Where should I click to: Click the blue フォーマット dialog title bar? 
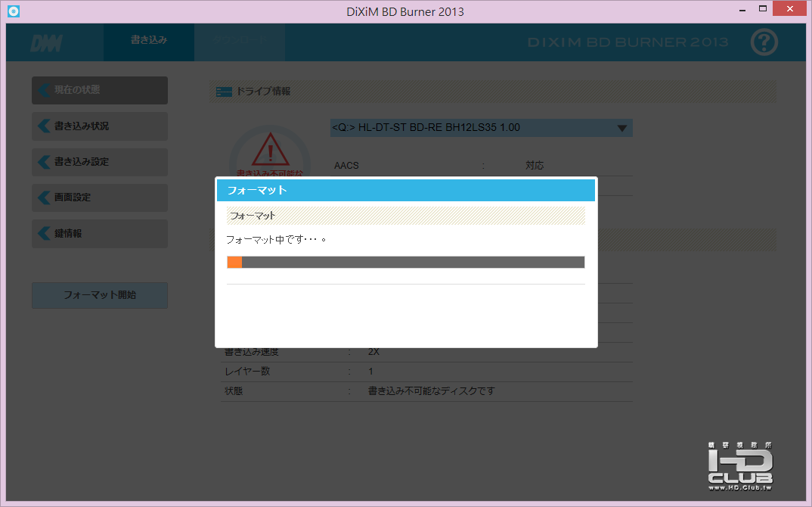pos(405,190)
